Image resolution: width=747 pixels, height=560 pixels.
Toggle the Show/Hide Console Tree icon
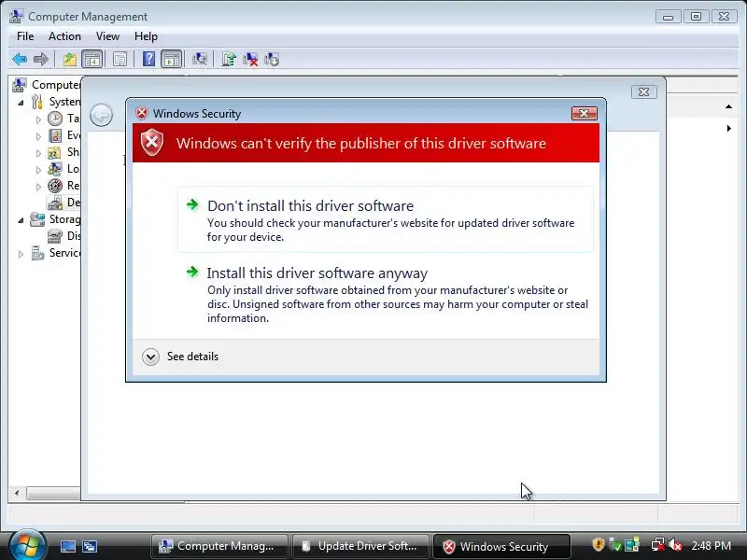click(x=92, y=60)
